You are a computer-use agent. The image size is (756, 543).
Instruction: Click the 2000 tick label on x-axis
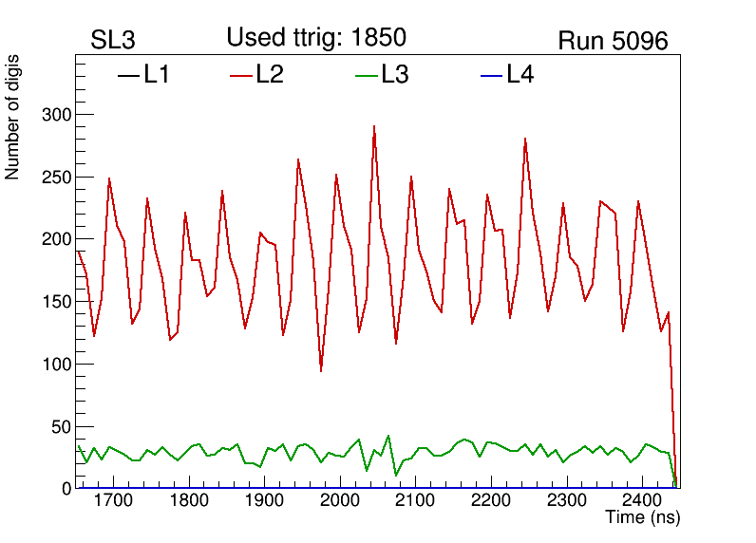click(339, 500)
